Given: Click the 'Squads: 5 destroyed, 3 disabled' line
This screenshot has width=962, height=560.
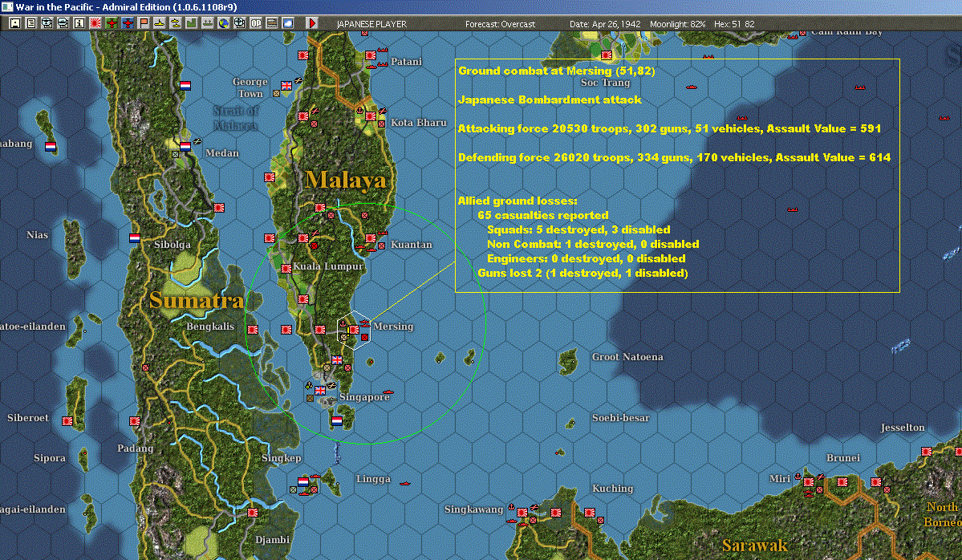Looking at the screenshot, I should click(578, 229).
